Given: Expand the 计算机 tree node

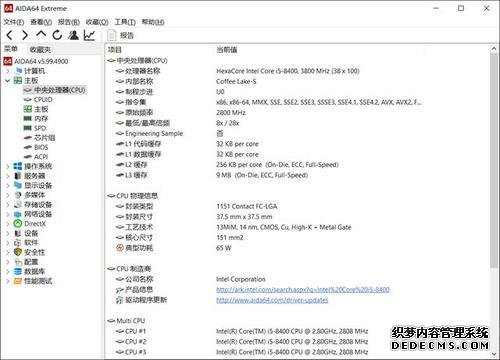Looking at the screenshot, I should [x=8, y=71].
